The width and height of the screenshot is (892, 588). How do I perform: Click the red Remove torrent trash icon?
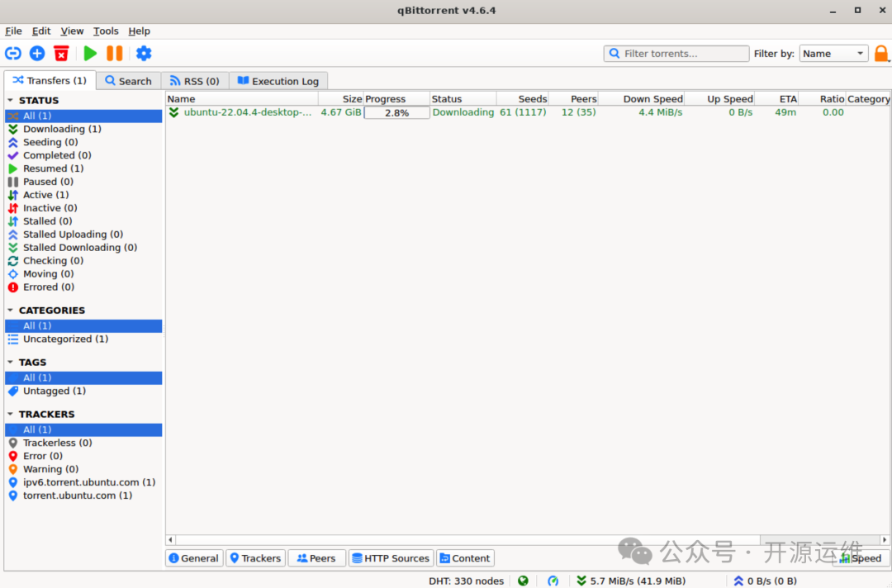pyautogui.click(x=61, y=54)
